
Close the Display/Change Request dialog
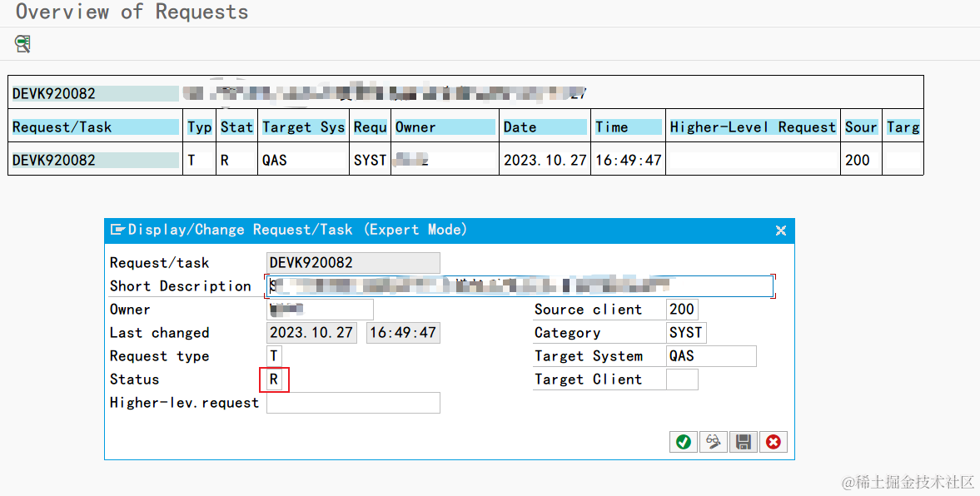click(781, 231)
